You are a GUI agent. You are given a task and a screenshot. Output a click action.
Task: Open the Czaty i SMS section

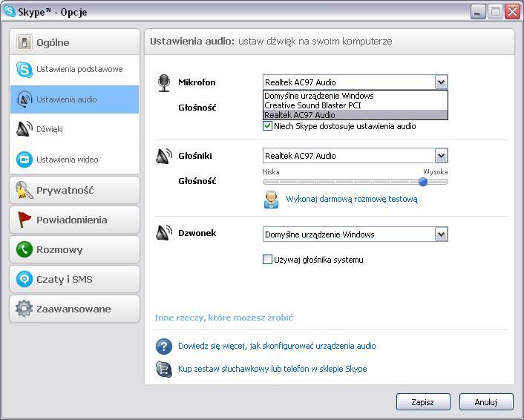point(74,279)
